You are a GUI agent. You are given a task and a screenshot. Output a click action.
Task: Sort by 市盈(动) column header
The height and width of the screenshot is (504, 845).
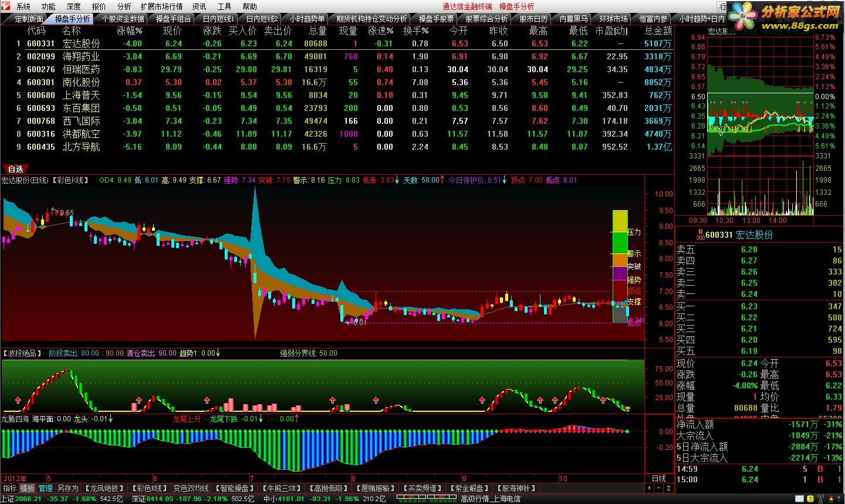pyautogui.click(x=611, y=31)
